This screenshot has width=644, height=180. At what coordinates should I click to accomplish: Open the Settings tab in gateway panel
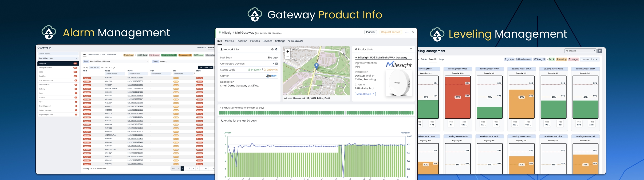[280, 41]
